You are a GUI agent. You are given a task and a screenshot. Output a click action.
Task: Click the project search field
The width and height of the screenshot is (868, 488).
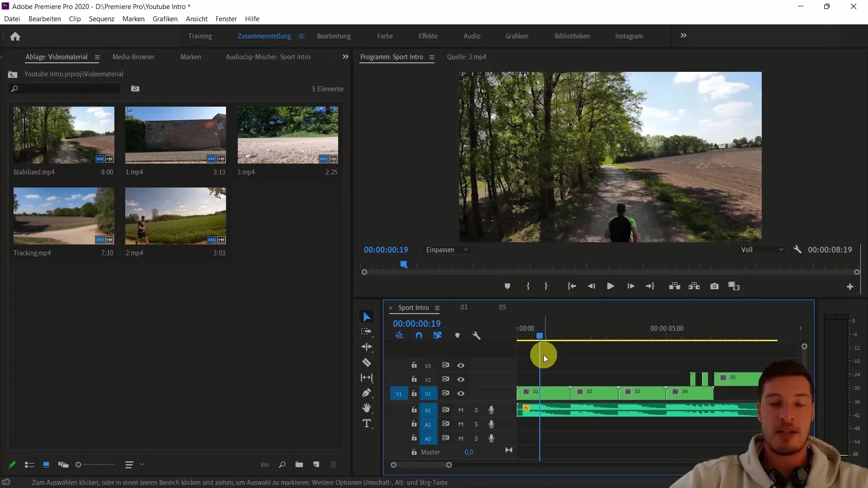coord(65,89)
